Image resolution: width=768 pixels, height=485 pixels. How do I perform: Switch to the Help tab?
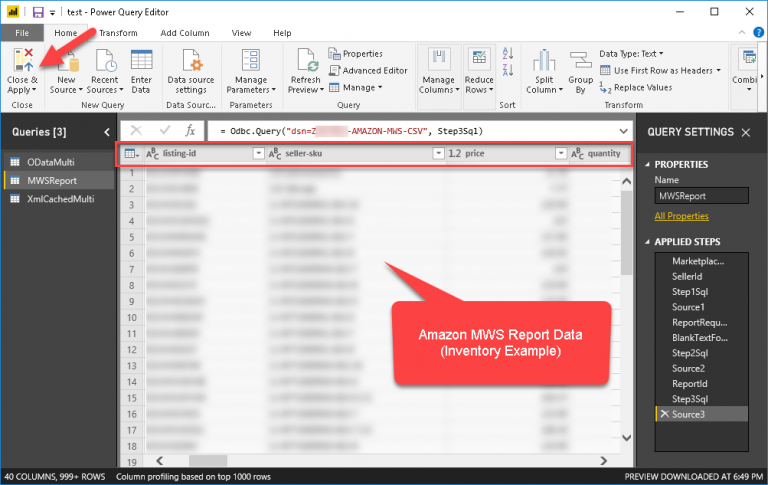(x=282, y=33)
